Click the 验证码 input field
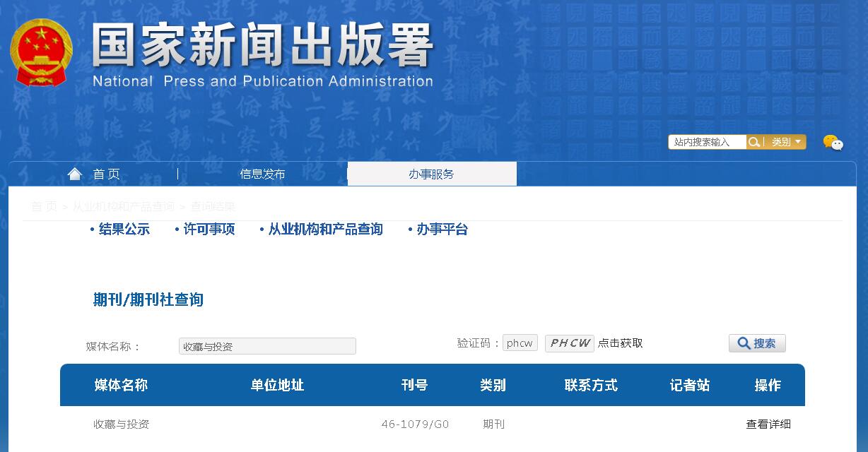Viewport: 868px width, 452px height. [x=520, y=343]
